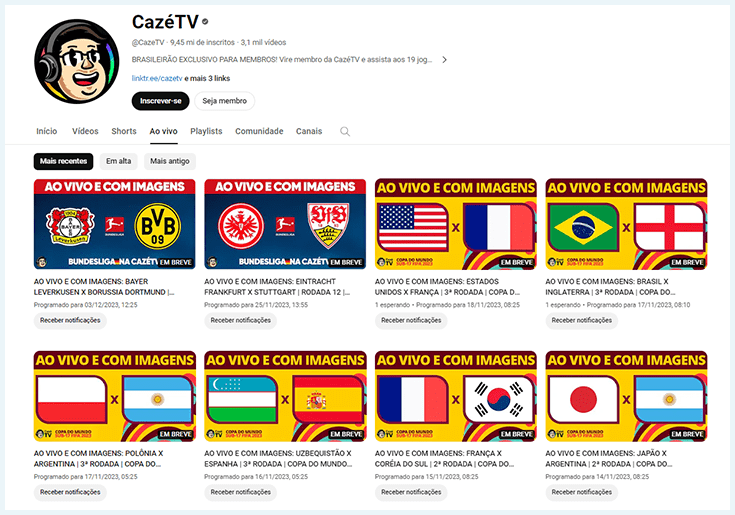
Task: Switch to the Vídeos tab
Action: click(85, 131)
